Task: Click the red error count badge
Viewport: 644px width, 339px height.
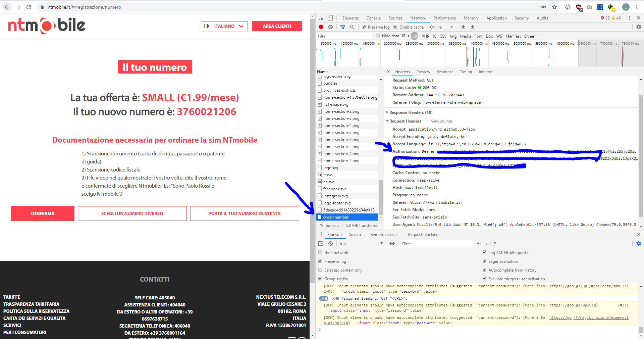Action: click(605, 18)
